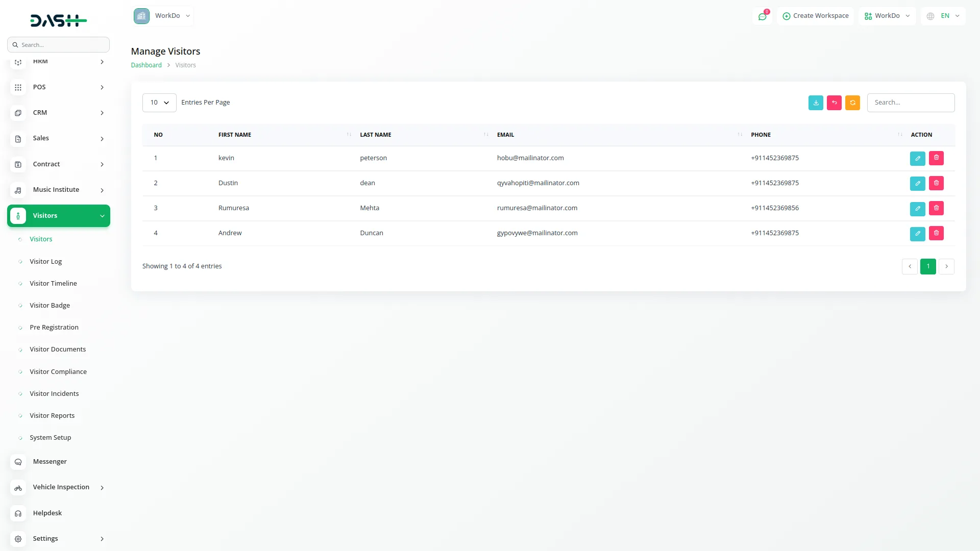The image size is (980, 551).
Task: Click the Create Workspace button
Action: pyautogui.click(x=815, y=16)
